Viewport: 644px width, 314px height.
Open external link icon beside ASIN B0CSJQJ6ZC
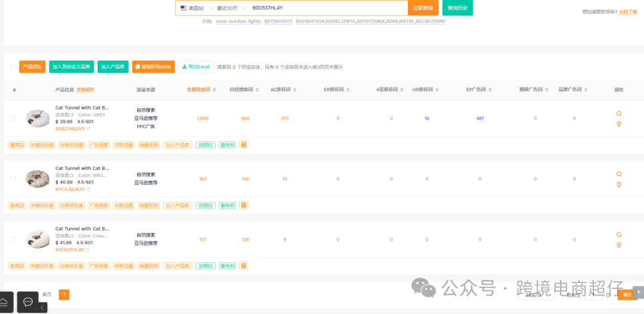point(88,189)
